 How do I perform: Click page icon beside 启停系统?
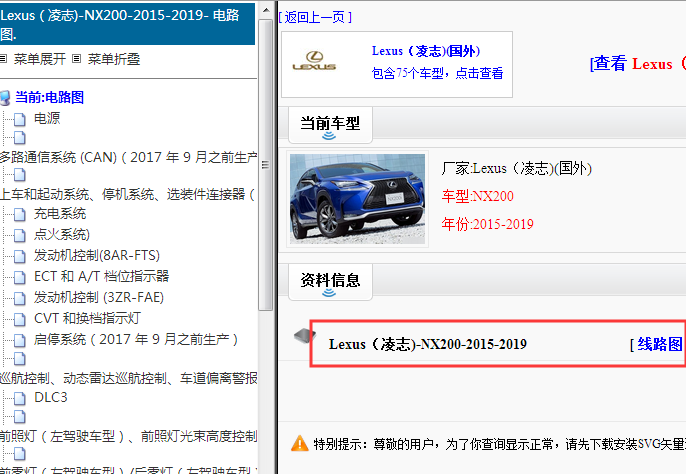pos(19,341)
